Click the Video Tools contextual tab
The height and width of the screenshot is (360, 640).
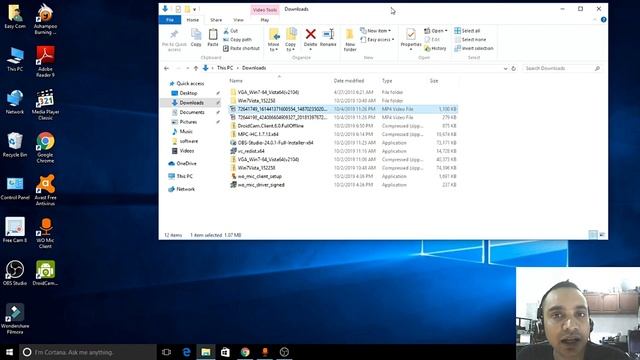point(265,9)
